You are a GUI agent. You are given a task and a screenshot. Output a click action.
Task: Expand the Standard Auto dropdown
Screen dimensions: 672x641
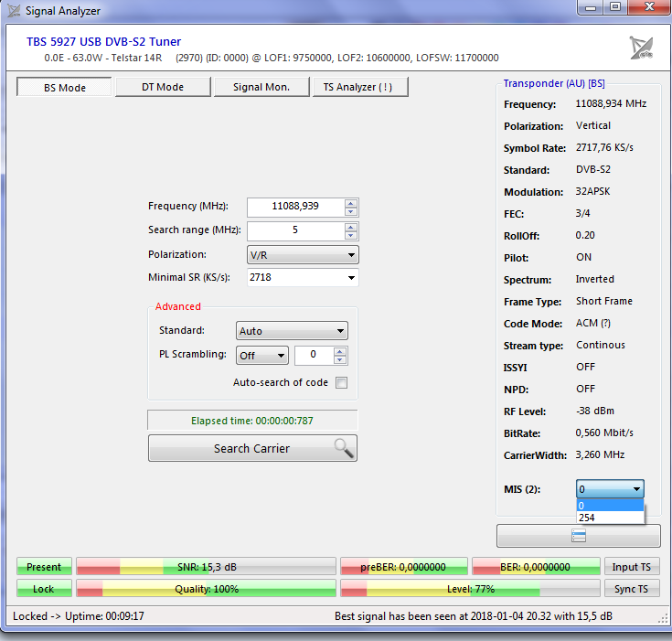tap(291, 331)
